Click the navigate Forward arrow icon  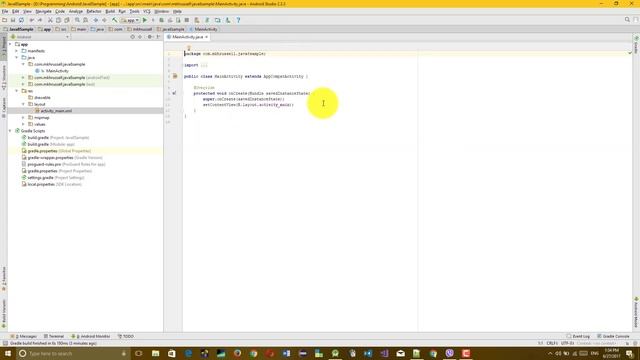click(104, 20)
